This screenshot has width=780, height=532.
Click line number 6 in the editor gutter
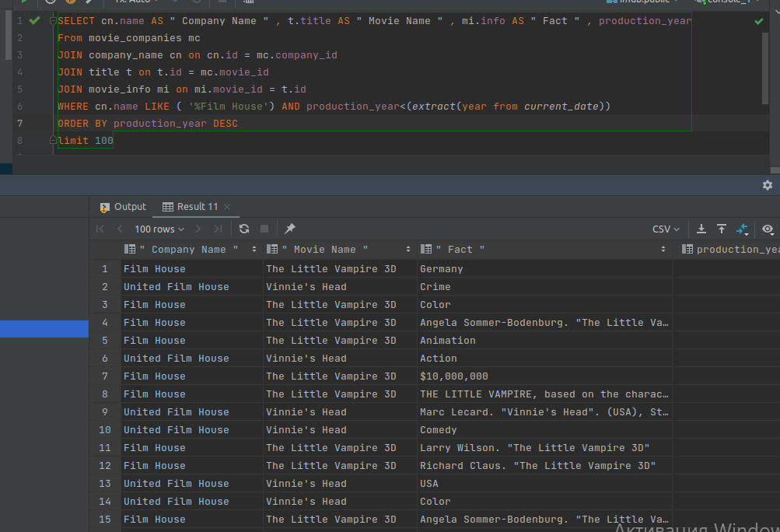[x=20, y=107]
